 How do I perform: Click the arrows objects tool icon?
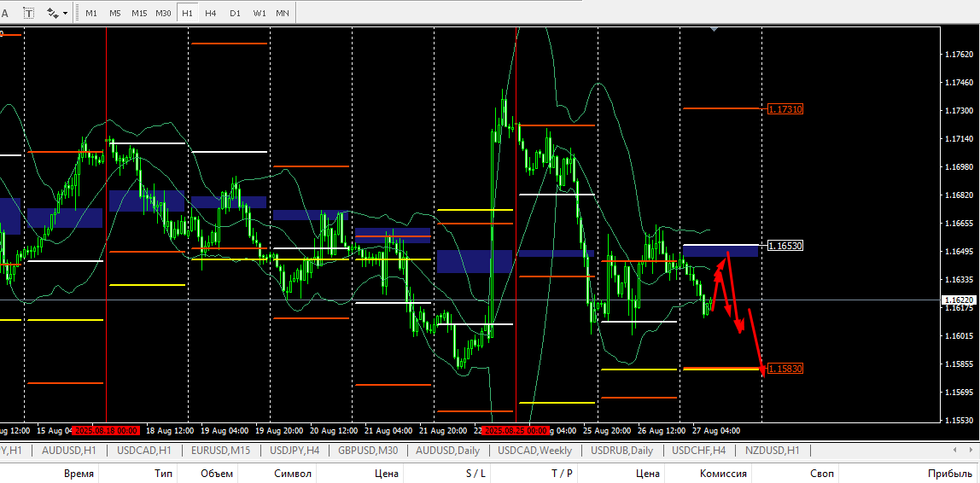[53, 13]
